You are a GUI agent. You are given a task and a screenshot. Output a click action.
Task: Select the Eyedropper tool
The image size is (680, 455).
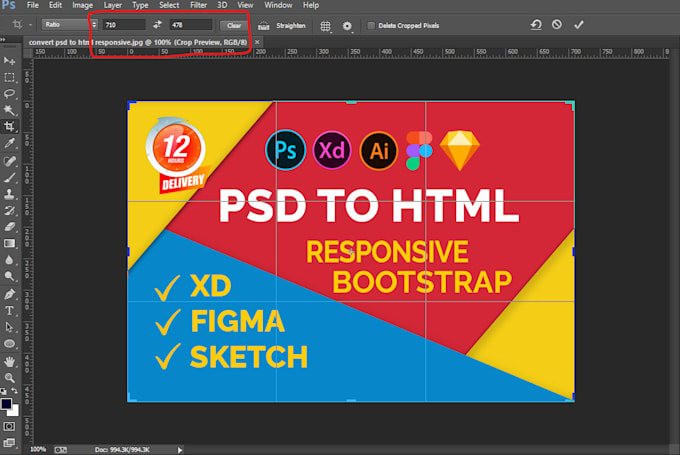[9, 143]
